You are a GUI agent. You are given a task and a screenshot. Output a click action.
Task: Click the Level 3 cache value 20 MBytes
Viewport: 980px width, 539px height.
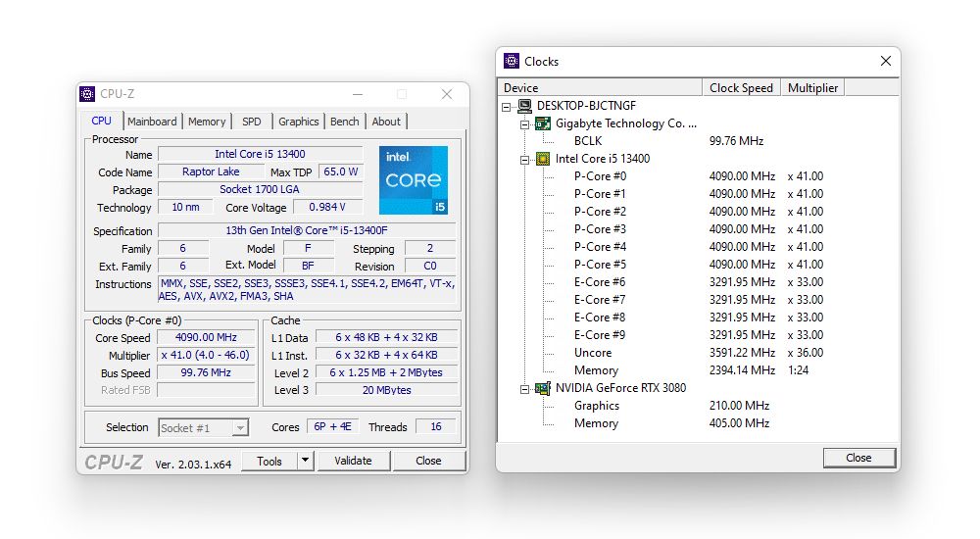point(386,390)
